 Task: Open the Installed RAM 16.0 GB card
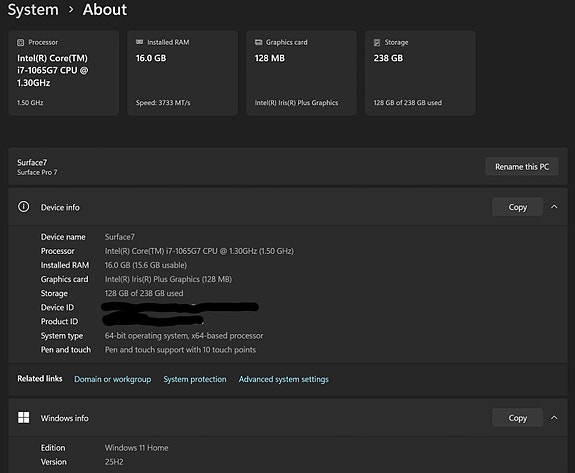pyautogui.click(x=183, y=73)
